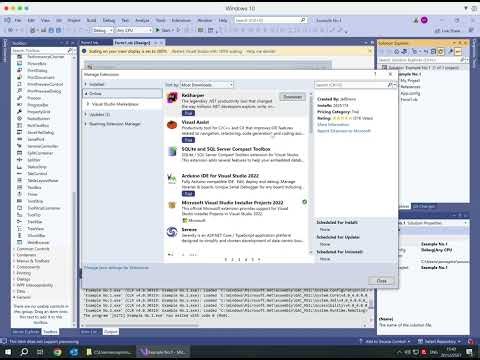Select the Visual Assist extension icon
The image size is (480, 360).
(x=172, y=125)
